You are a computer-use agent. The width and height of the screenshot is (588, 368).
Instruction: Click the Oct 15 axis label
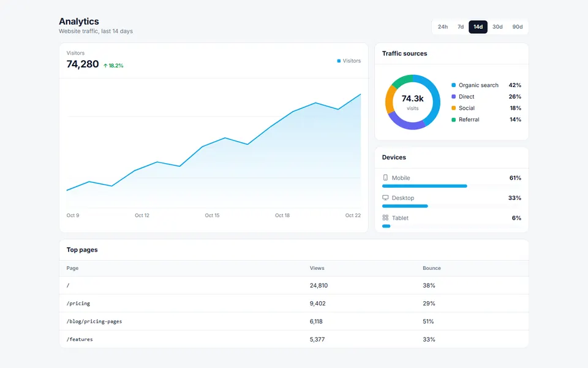click(212, 215)
